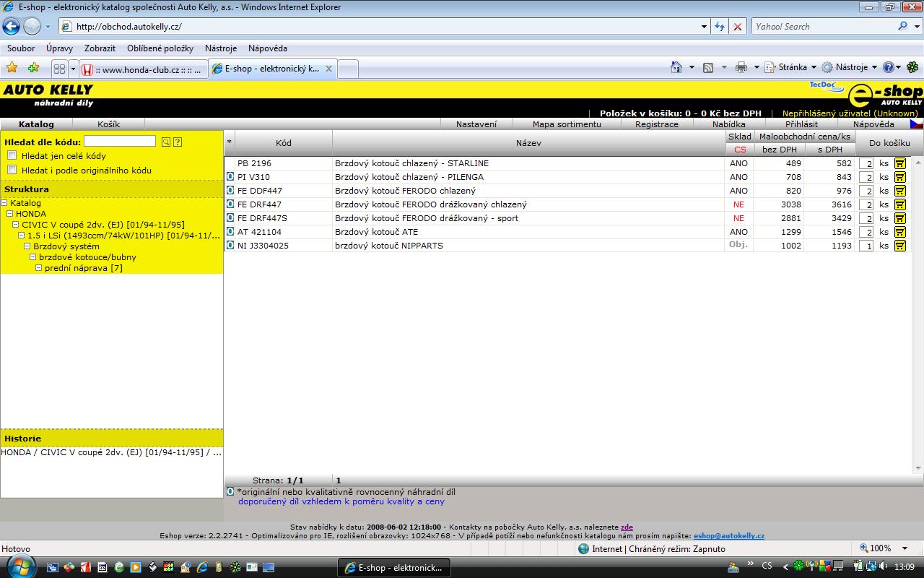Viewport: 924px width, 578px height.
Task: Click the Registrace link
Action: coord(656,124)
